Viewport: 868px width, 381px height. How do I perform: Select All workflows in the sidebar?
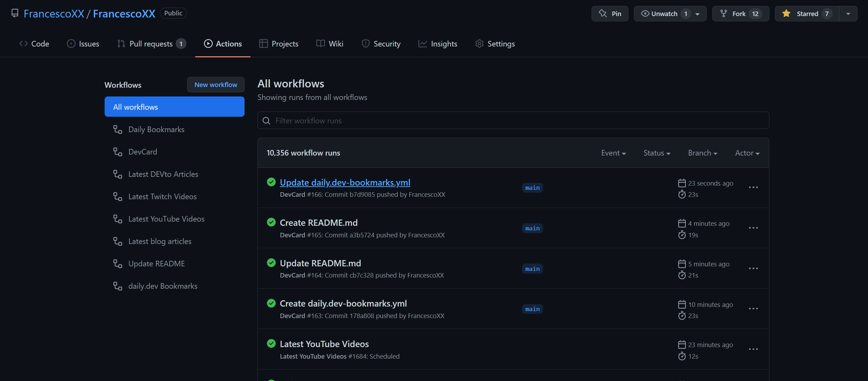175,107
